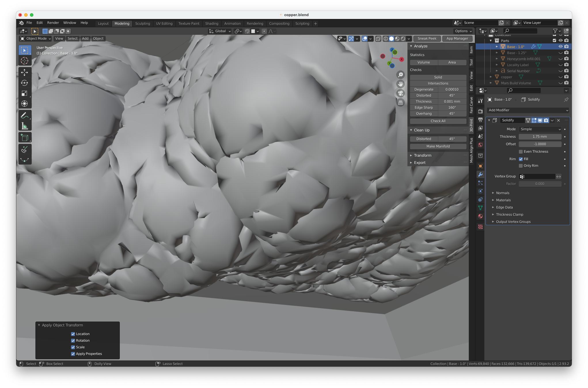This screenshot has width=588, height=388.
Task: Open the Material properties tab icon
Action: [x=480, y=216]
